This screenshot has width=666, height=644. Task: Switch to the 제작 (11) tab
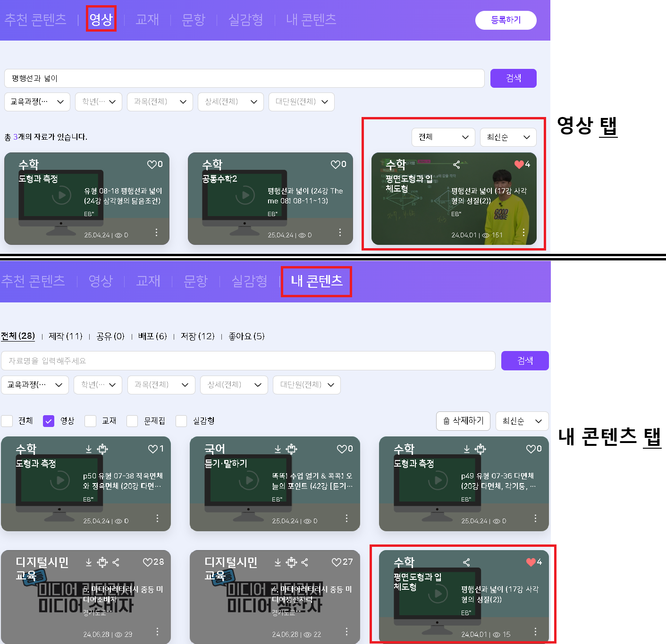coord(65,336)
